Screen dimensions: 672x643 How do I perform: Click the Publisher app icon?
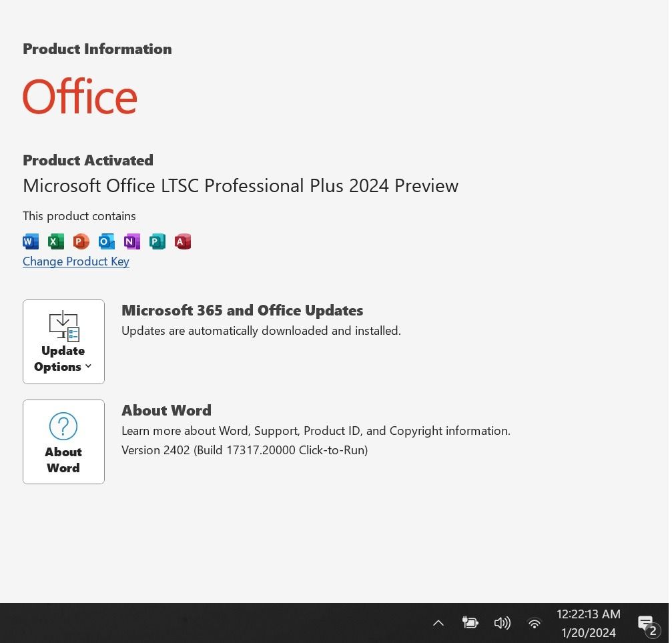pyautogui.click(x=157, y=242)
